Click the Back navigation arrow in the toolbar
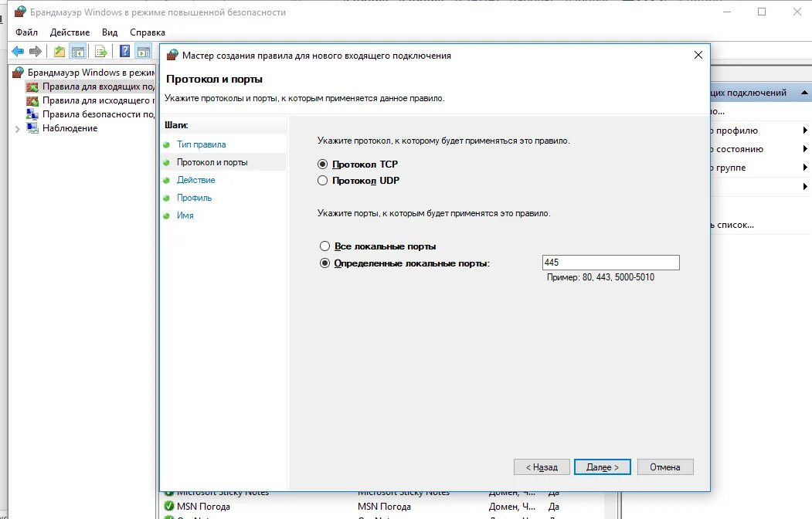812x519 pixels. 17,51
